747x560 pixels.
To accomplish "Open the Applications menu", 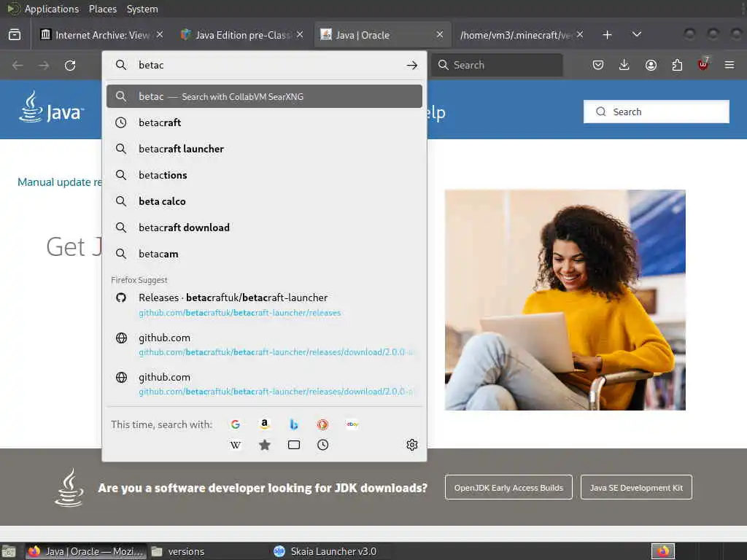I will point(52,9).
